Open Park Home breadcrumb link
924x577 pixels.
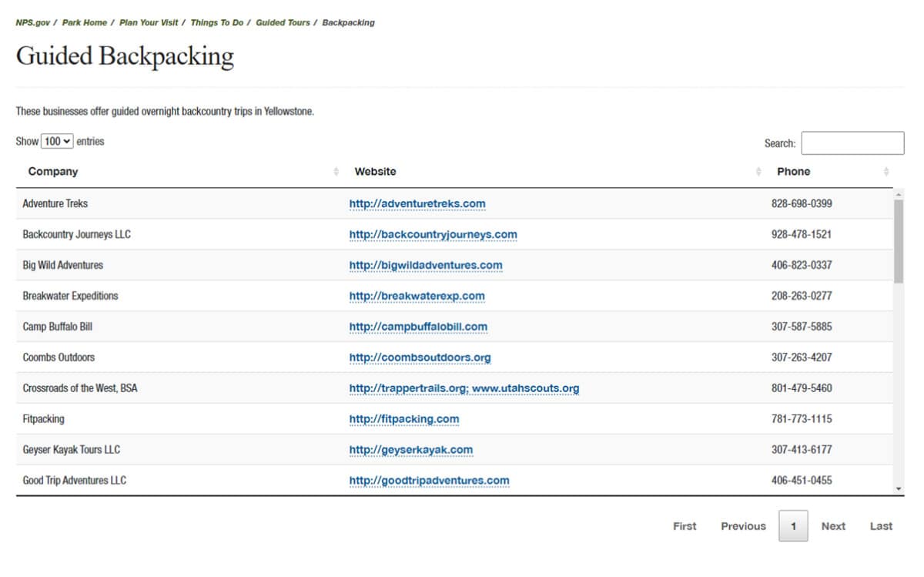click(x=85, y=23)
